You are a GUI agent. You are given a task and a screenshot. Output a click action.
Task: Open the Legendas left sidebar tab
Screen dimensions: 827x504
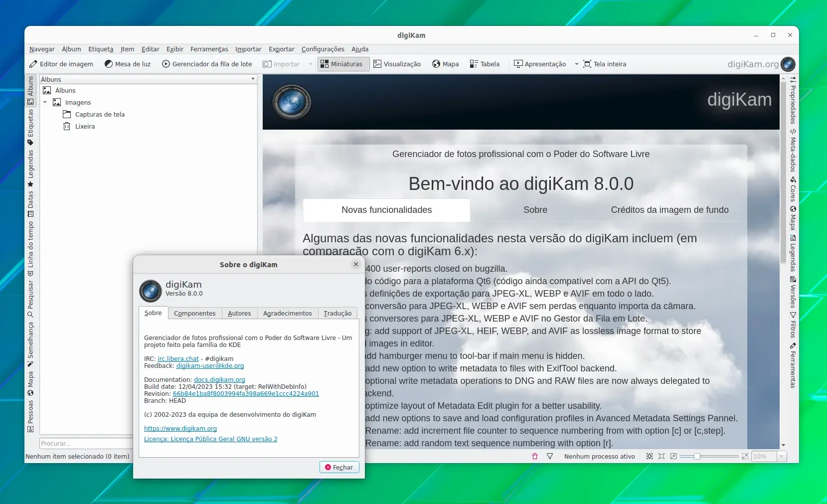pyautogui.click(x=30, y=168)
